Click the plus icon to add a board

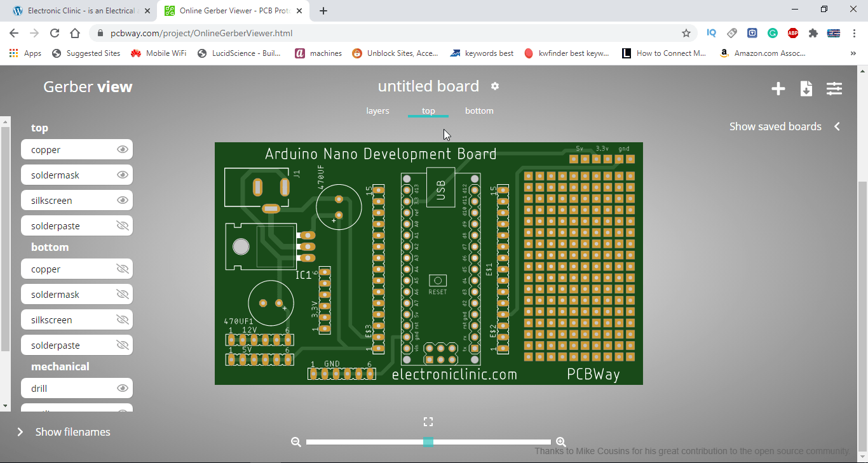point(778,89)
